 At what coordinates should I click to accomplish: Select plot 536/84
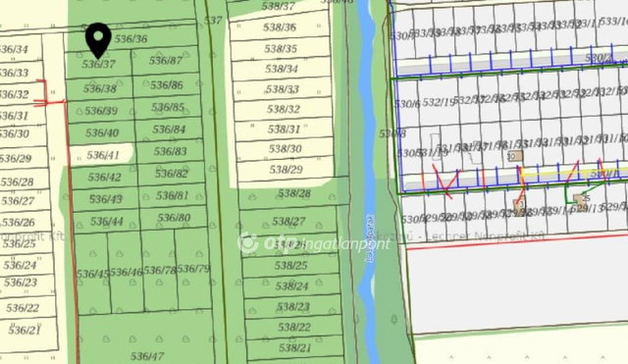(x=169, y=130)
